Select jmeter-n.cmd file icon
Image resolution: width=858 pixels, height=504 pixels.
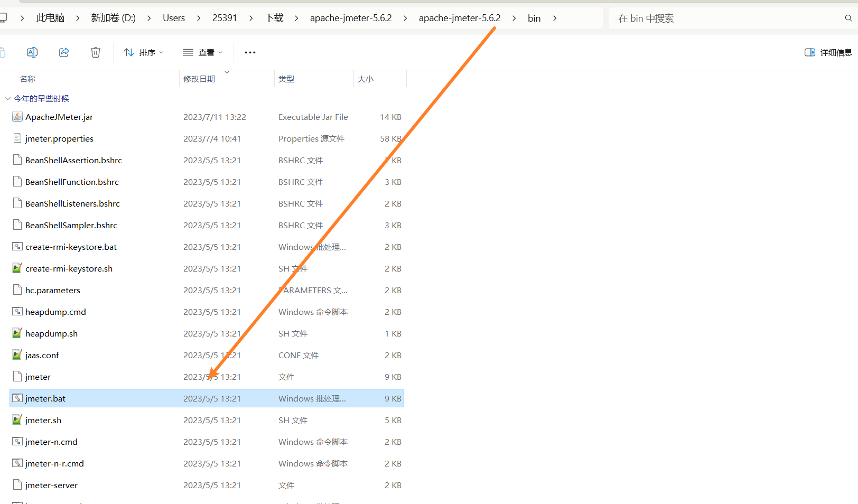[x=17, y=442]
